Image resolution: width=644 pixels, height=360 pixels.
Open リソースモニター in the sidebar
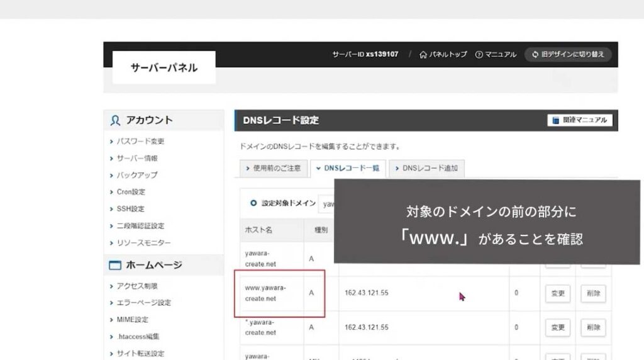[x=143, y=242]
